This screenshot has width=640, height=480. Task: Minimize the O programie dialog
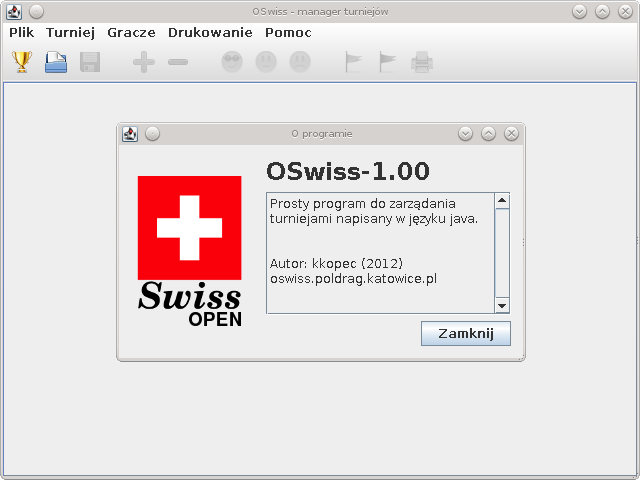[x=465, y=134]
